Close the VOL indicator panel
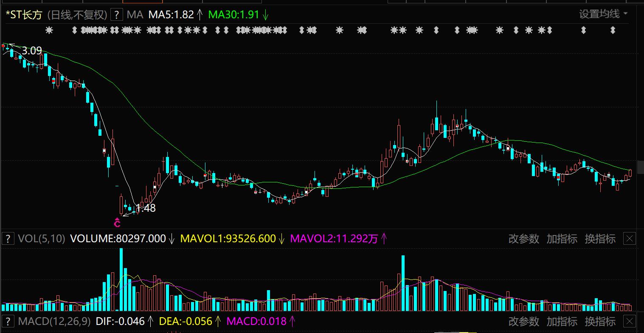The height and width of the screenshot is (333, 644). click(630, 239)
